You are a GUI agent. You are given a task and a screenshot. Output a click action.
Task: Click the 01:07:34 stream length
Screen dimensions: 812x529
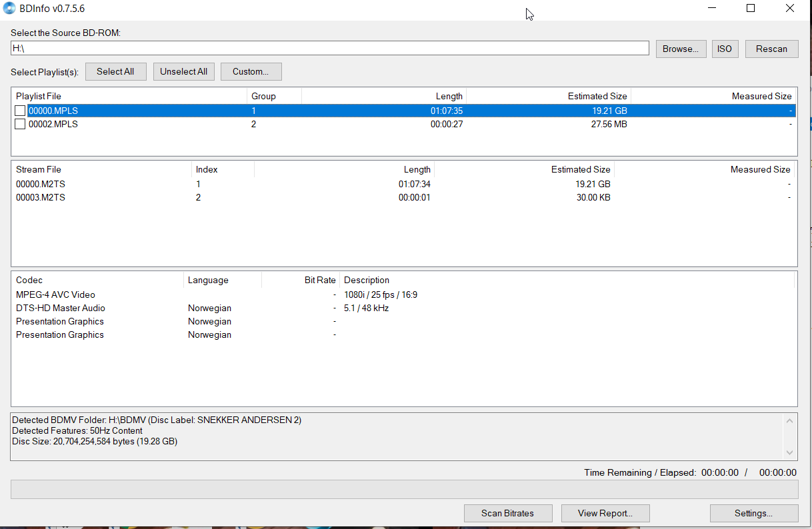click(415, 184)
